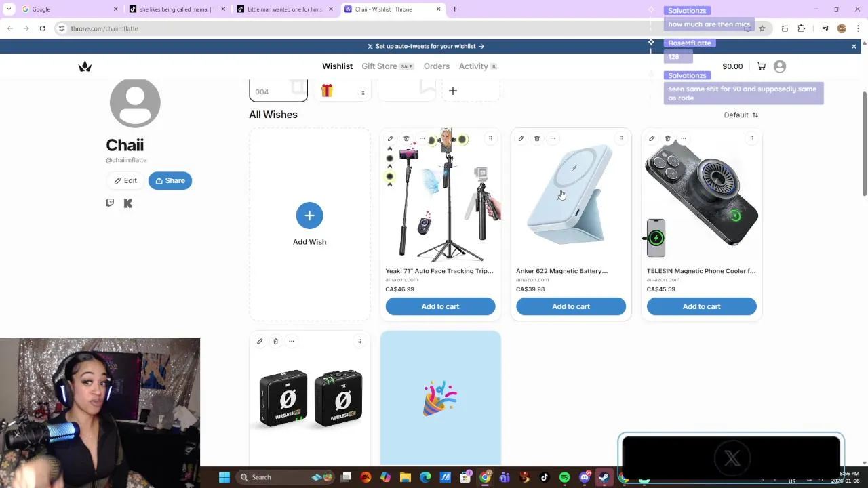The image size is (868, 488).
Task: Open Steam from the taskbar
Action: pos(604,477)
